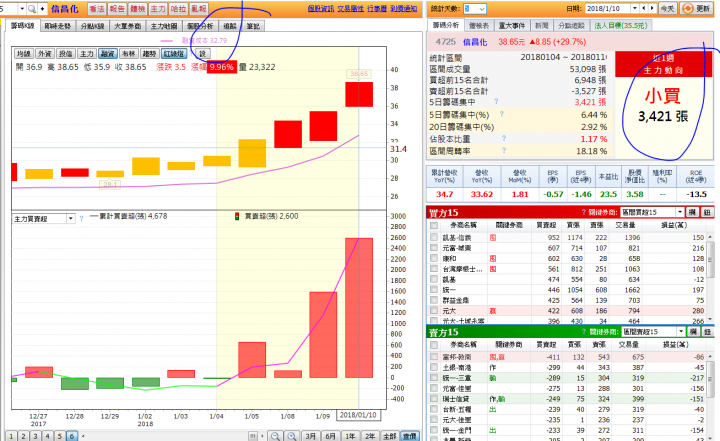720x441 pixels.
Task: Click the 看法 button in top toolbar
Action: point(96,9)
